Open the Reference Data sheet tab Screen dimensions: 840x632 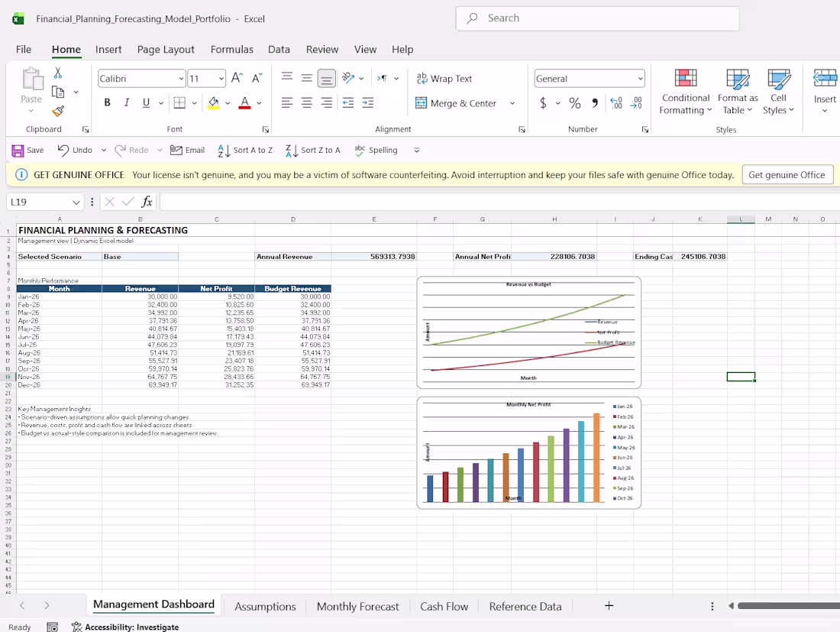[525, 606]
